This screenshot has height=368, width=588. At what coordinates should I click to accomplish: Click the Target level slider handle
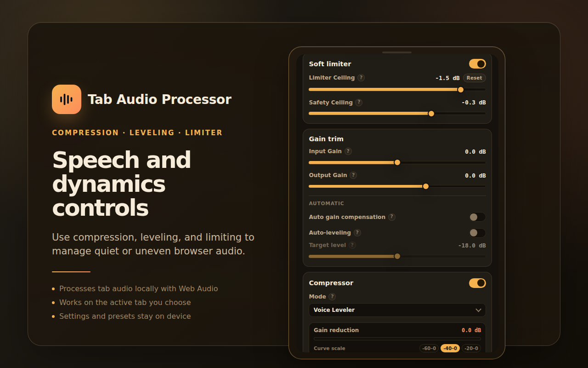[x=397, y=256]
